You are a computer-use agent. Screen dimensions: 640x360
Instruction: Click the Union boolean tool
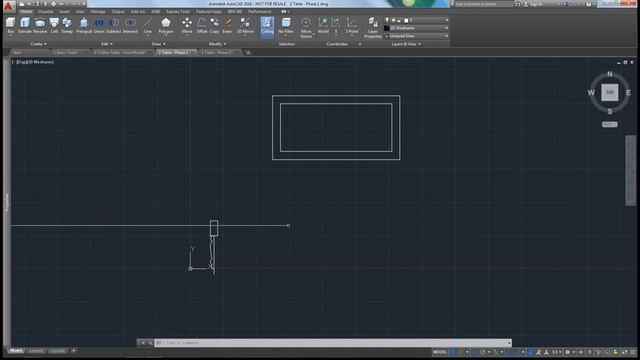click(x=99, y=25)
